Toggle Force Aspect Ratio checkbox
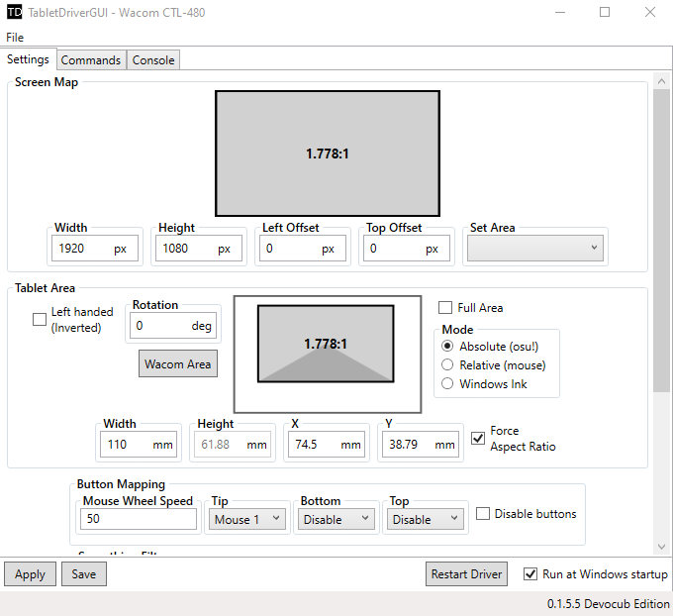This screenshot has height=616, width=673. (x=478, y=438)
